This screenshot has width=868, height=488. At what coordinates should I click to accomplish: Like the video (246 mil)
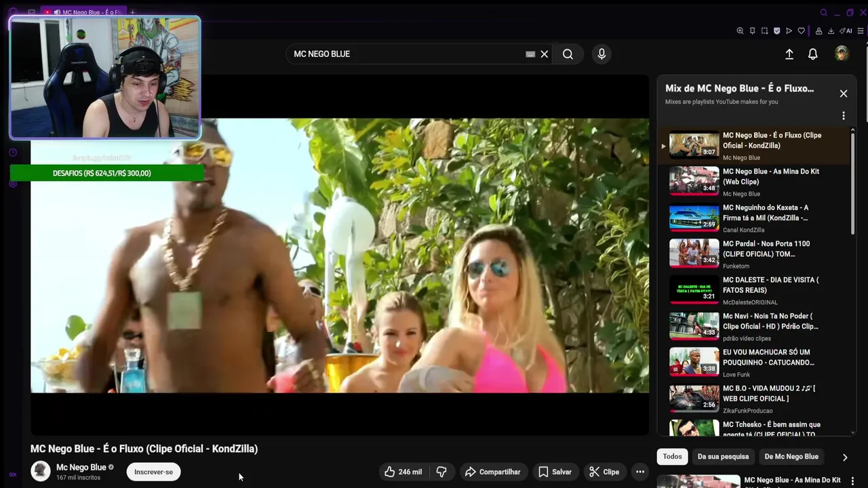403,472
